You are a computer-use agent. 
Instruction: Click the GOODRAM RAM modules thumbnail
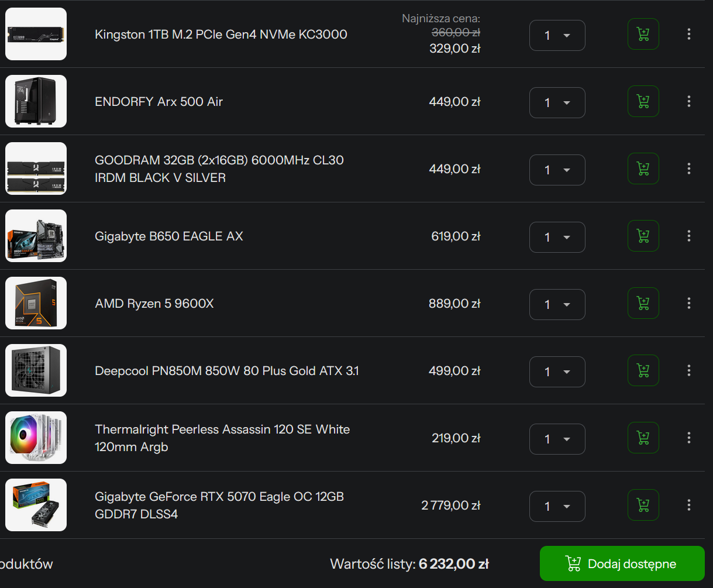[x=36, y=169]
